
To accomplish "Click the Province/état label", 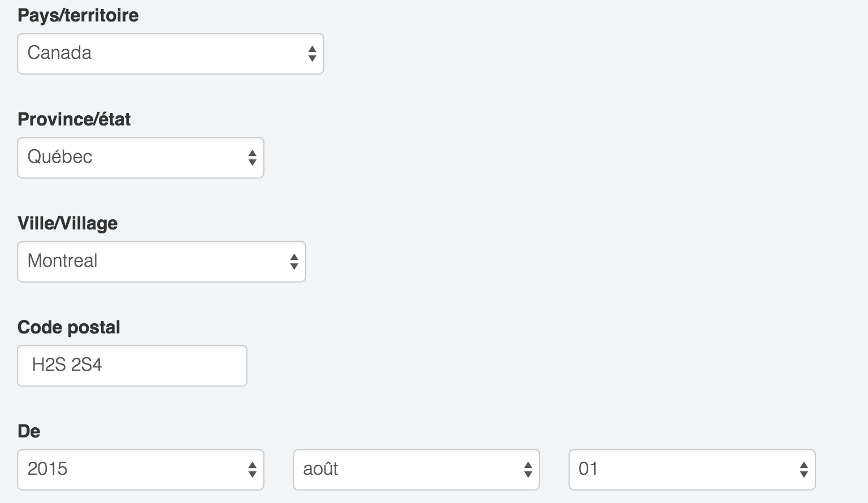I will [74, 119].
